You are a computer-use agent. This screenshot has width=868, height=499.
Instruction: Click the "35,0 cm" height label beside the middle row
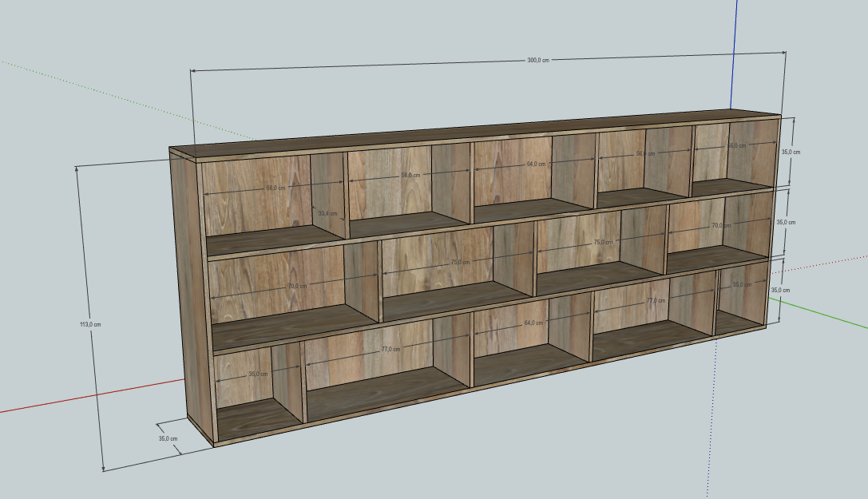point(786,223)
